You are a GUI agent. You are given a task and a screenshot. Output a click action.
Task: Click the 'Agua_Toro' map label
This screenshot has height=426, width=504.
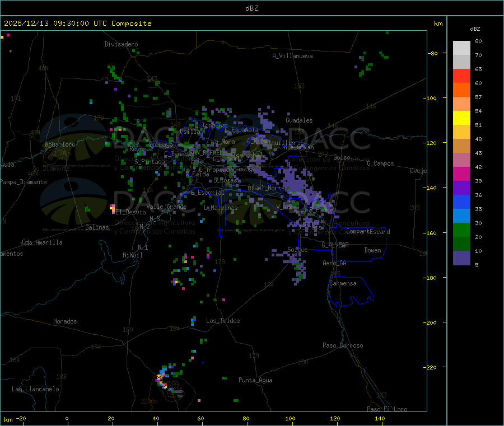click(x=60, y=144)
